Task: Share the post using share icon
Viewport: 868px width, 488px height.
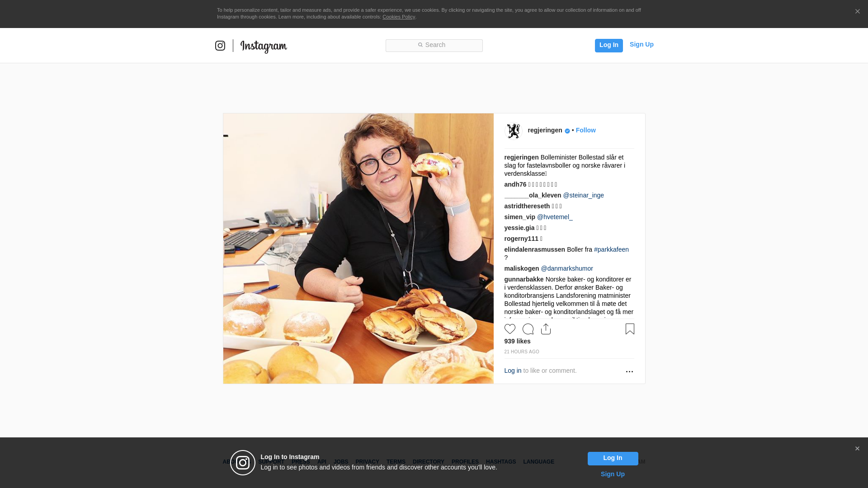Action: (x=546, y=329)
